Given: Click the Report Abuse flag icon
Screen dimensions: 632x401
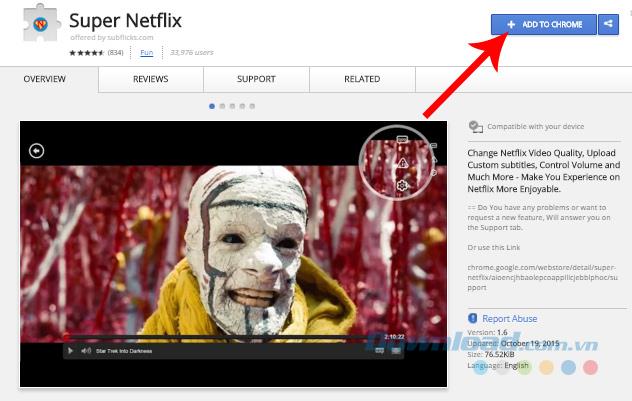Looking at the screenshot, I should pos(473,319).
